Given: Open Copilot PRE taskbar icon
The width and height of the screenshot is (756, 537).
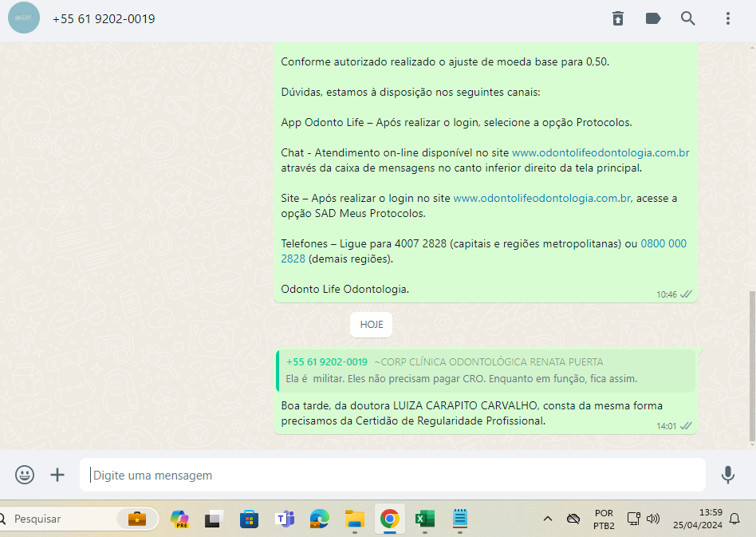Looking at the screenshot, I should [179, 519].
